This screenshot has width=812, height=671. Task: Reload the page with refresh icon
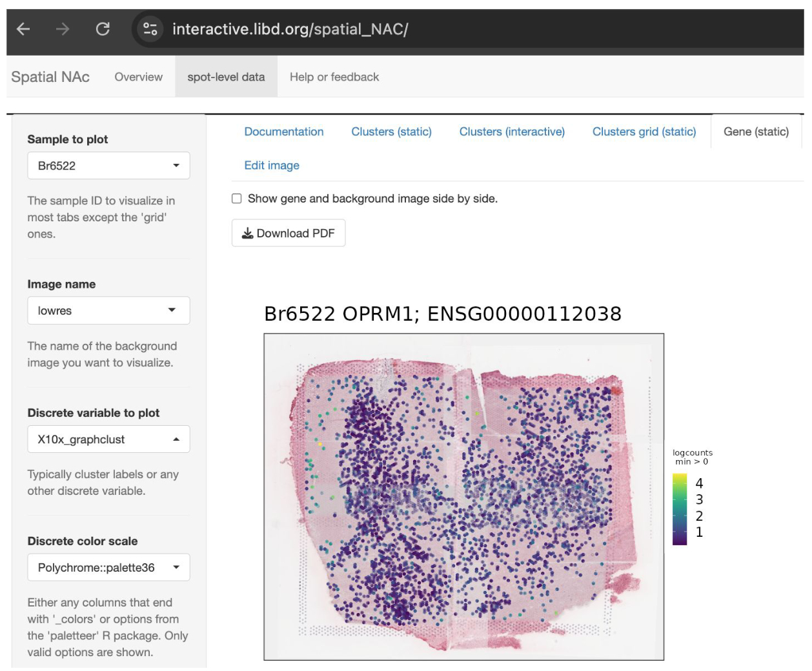tap(103, 29)
